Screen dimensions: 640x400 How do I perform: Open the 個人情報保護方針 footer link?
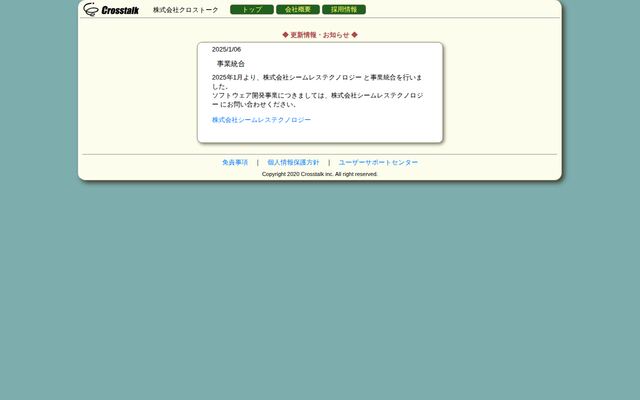[x=293, y=162]
